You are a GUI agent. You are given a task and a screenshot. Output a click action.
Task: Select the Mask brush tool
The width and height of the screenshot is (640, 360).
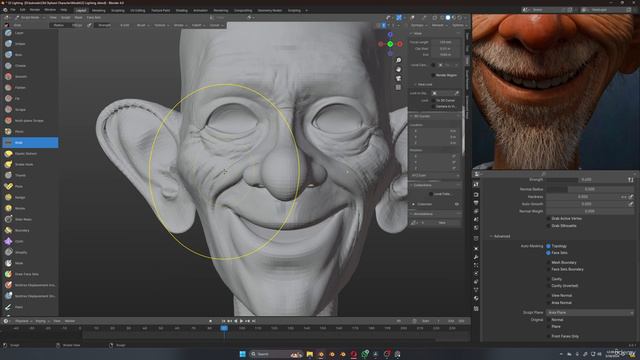click(x=30, y=263)
